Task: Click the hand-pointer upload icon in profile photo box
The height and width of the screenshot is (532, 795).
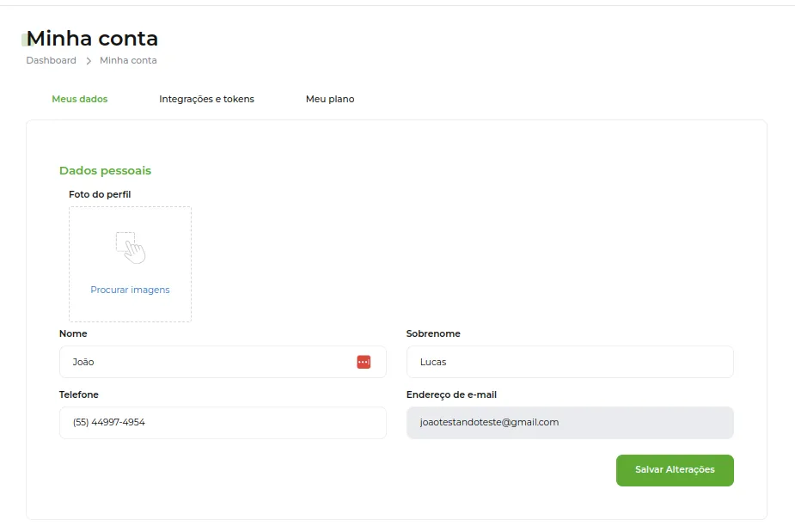Action: (x=131, y=248)
